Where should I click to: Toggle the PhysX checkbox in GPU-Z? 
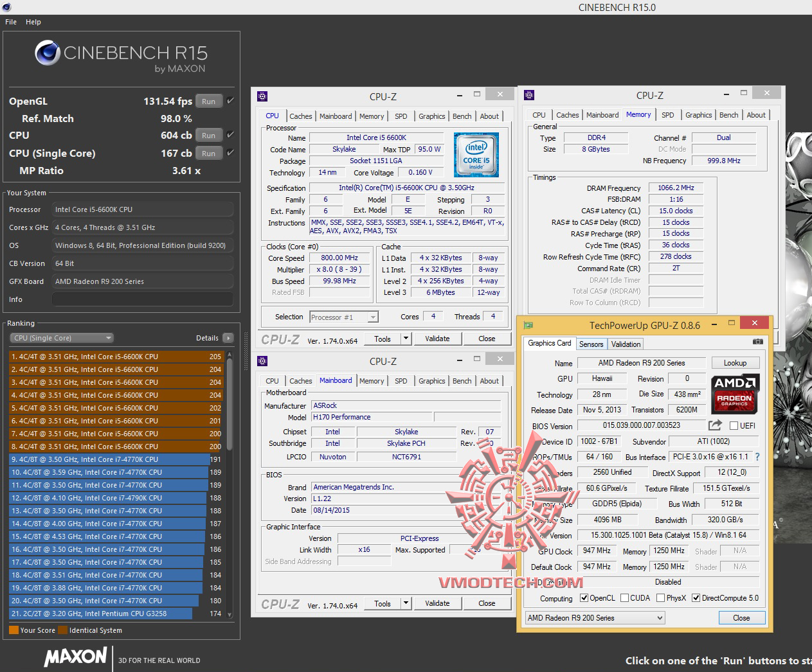pos(660,598)
